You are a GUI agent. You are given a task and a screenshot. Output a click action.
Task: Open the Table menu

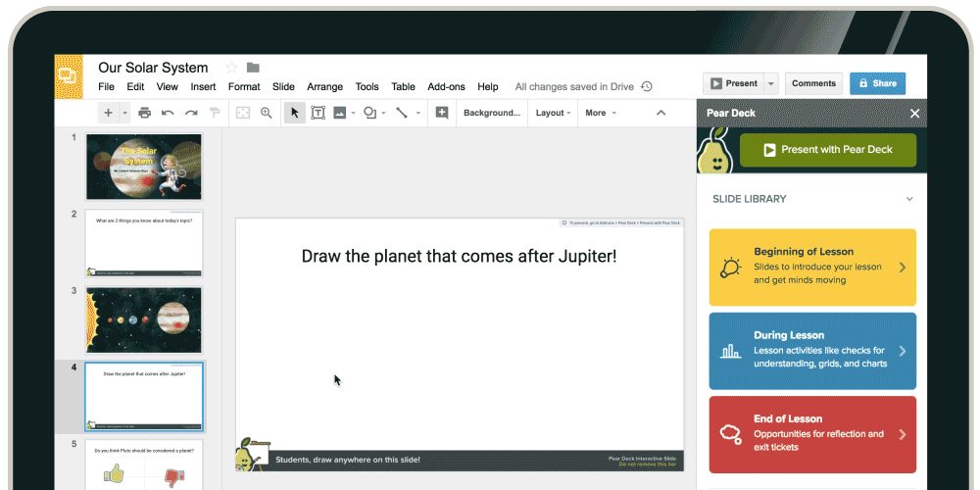point(403,87)
